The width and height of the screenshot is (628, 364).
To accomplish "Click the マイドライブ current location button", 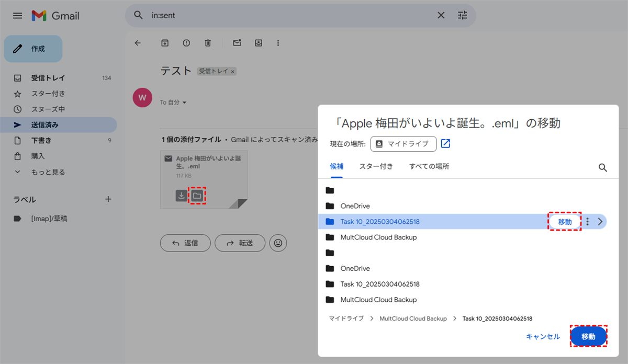I will click(403, 144).
